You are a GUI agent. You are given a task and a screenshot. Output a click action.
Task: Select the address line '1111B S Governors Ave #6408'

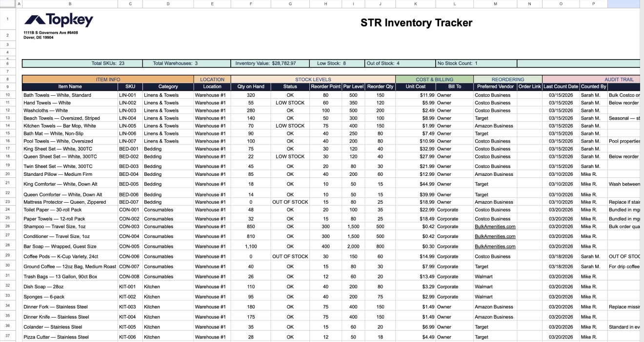tap(51, 33)
